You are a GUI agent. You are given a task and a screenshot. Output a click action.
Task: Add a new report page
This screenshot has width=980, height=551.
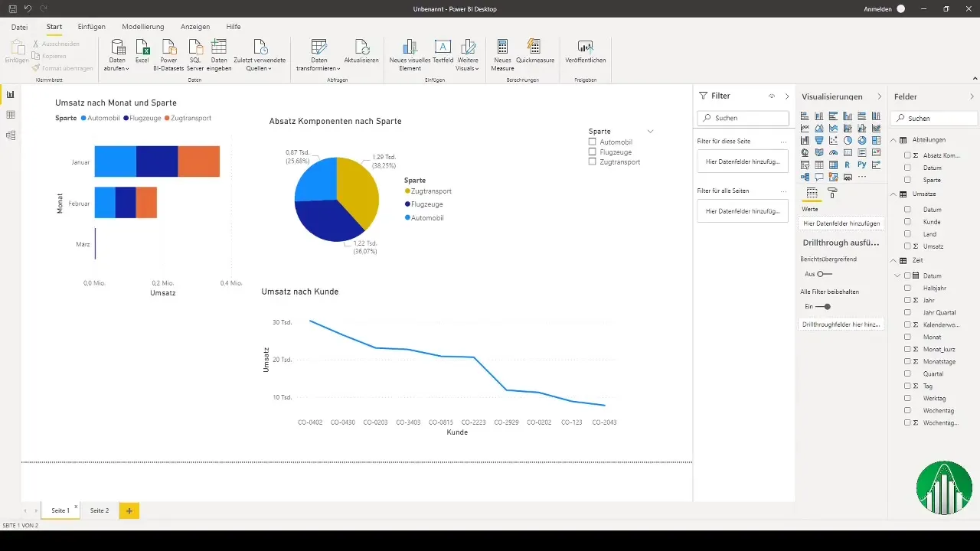(129, 510)
